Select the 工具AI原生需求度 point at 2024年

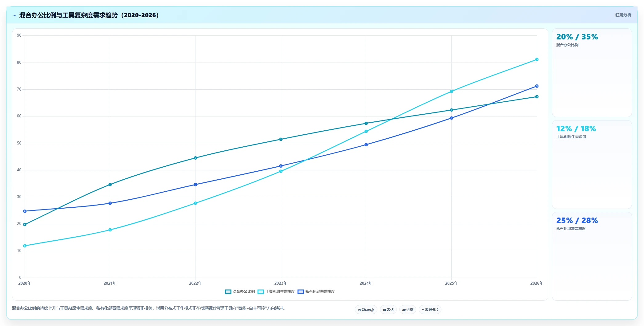(x=366, y=131)
